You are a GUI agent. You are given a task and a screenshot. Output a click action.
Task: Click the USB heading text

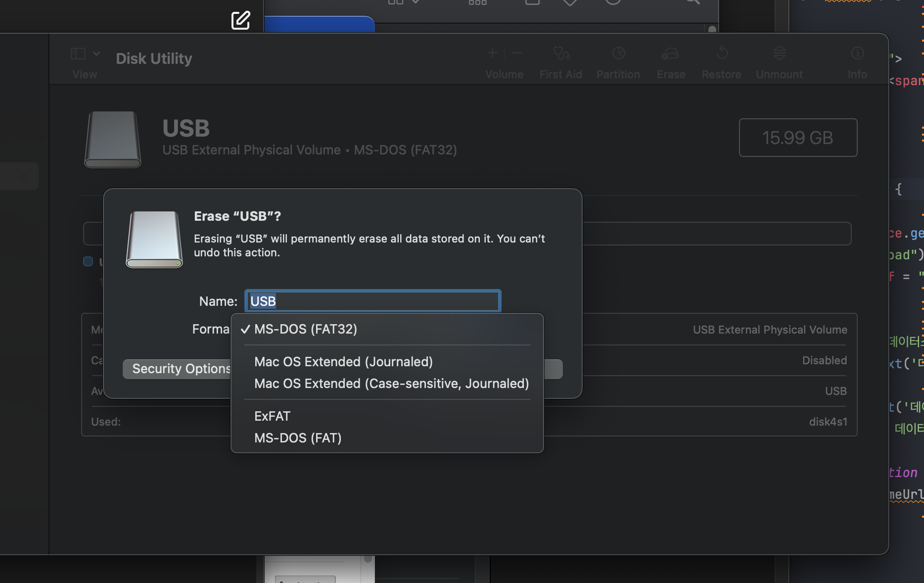tap(186, 128)
